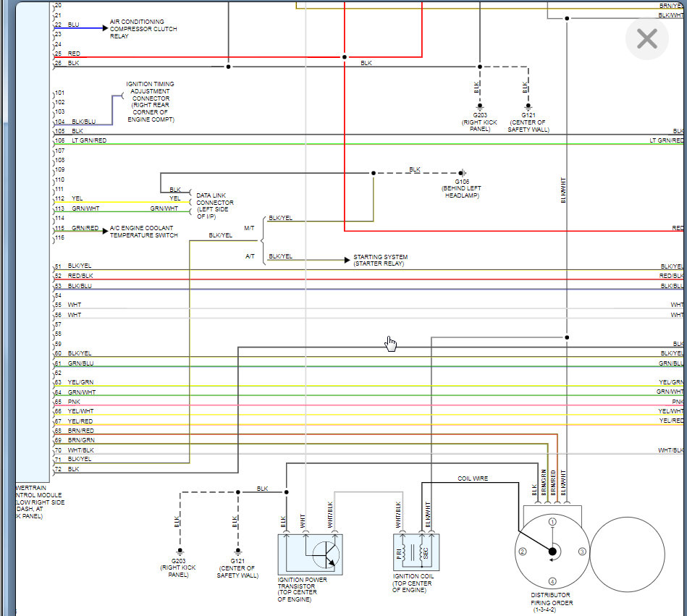Screen dimensions: 687x616
Task: Select 'A/C ENGINE COOLANT TEMPERATURE SWITCH' text
Action: click(x=144, y=232)
